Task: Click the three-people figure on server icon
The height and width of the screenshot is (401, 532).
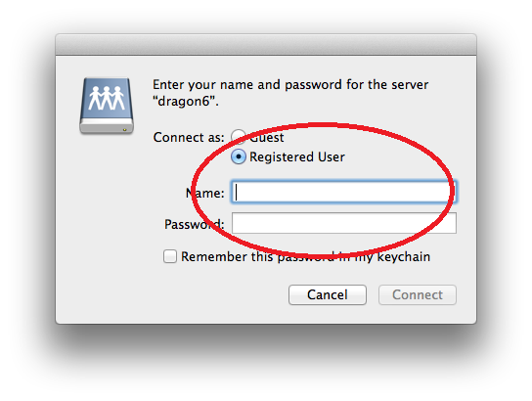Action: [107, 98]
